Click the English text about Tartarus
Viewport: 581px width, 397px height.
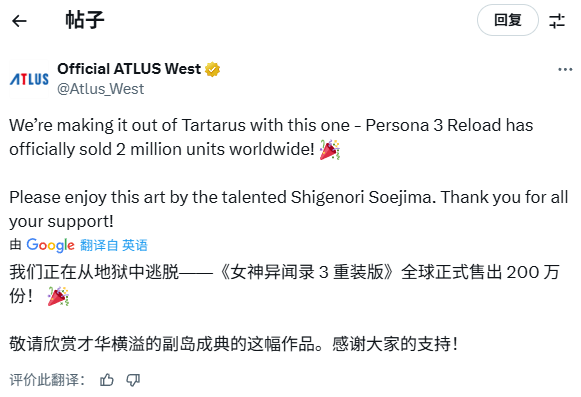coord(271,137)
